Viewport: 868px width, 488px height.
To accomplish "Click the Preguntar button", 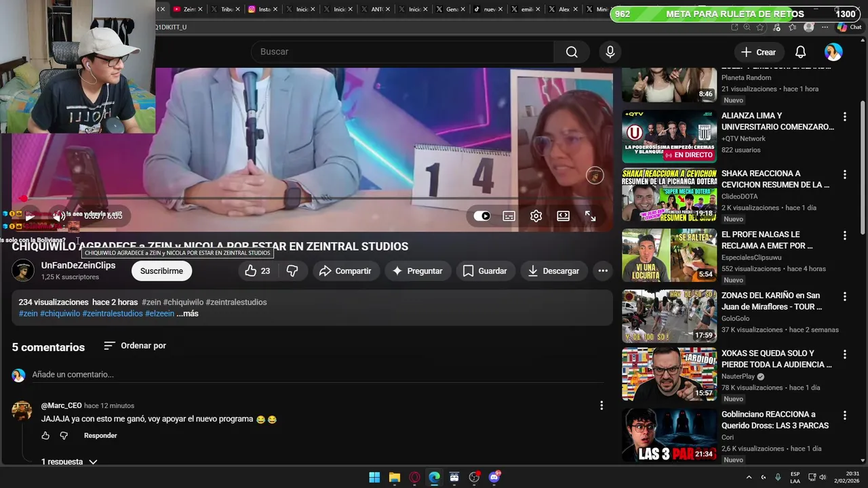I will pyautogui.click(x=417, y=271).
